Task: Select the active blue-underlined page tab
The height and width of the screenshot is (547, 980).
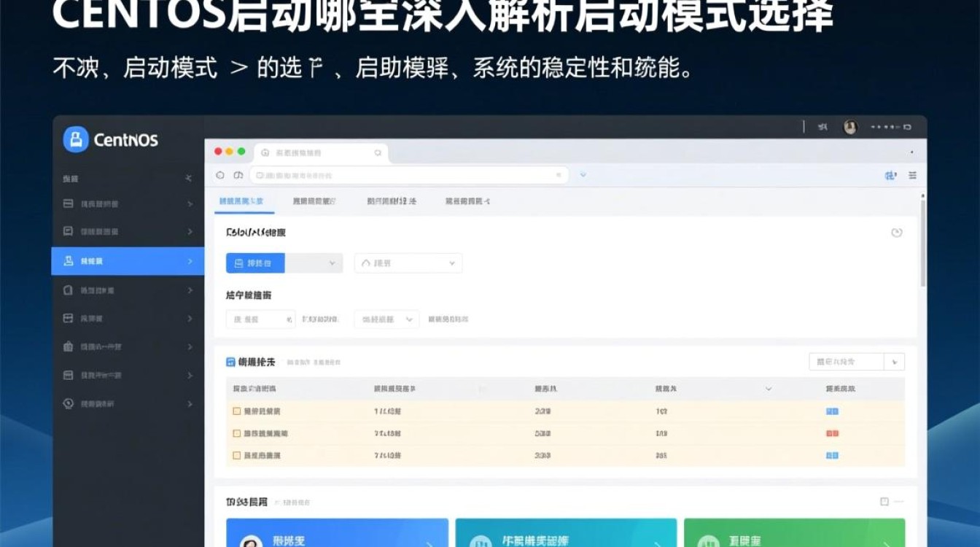Action: (244, 201)
